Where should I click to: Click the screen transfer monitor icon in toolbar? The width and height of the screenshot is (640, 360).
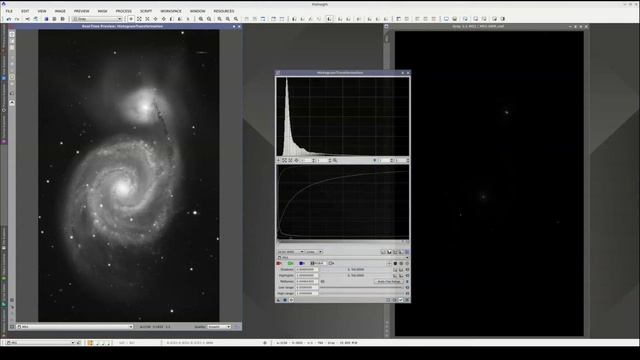pos(446,19)
